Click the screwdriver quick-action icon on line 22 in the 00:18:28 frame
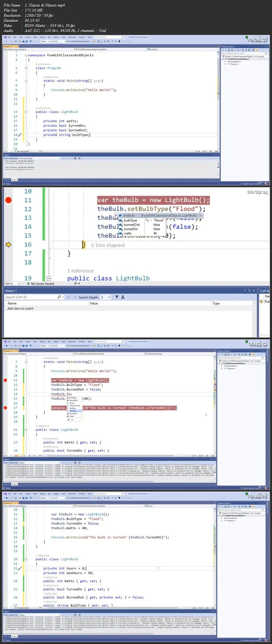This screenshot has height=644, width=272. 20,568
